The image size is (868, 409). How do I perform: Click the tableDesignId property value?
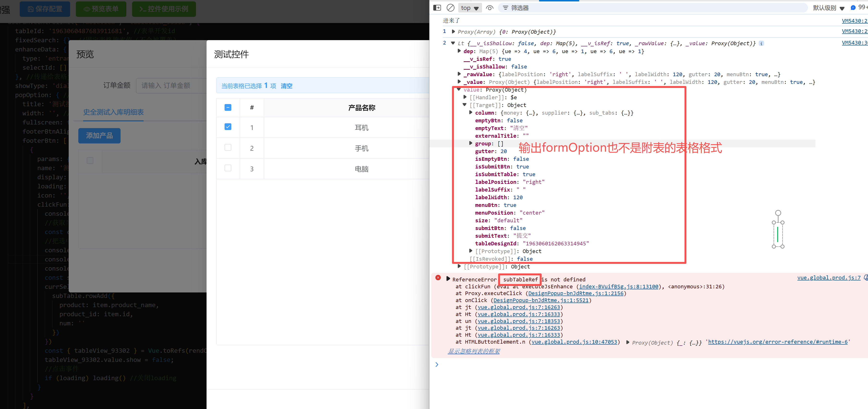point(556,243)
